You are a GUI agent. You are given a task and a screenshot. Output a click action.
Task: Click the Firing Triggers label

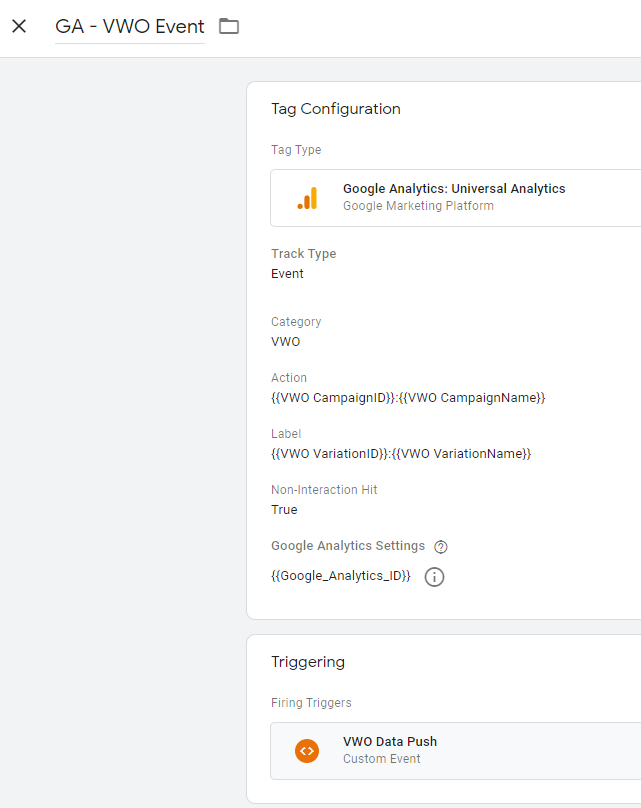click(x=311, y=703)
